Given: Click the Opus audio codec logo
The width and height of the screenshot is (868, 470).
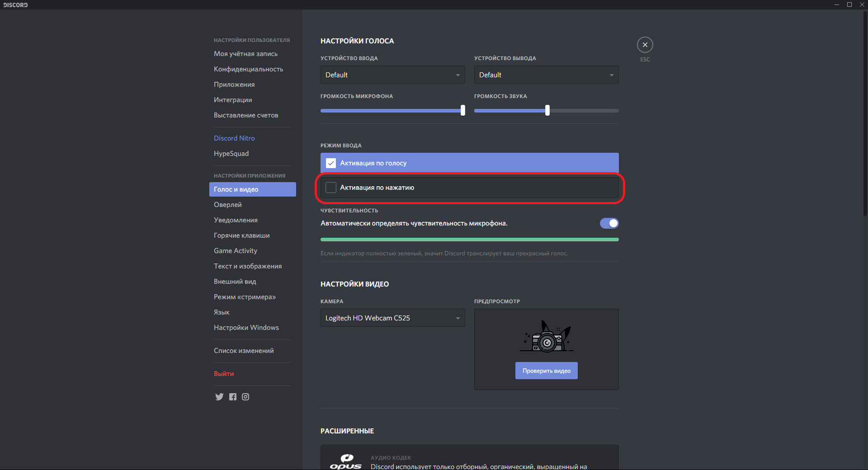Looking at the screenshot, I should point(346,461).
